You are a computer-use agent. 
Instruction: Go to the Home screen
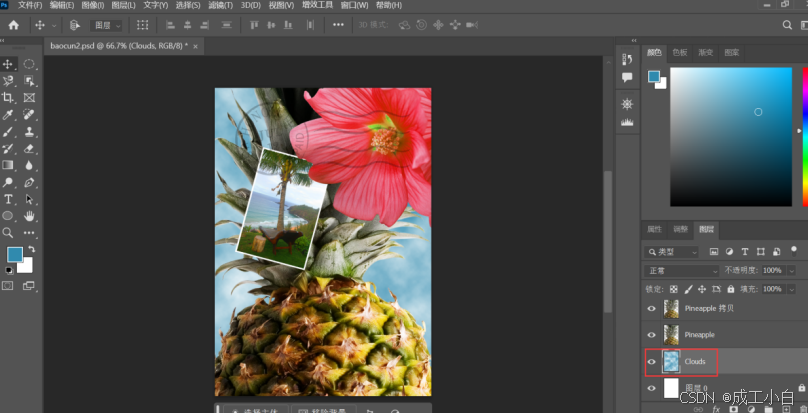click(13, 25)
